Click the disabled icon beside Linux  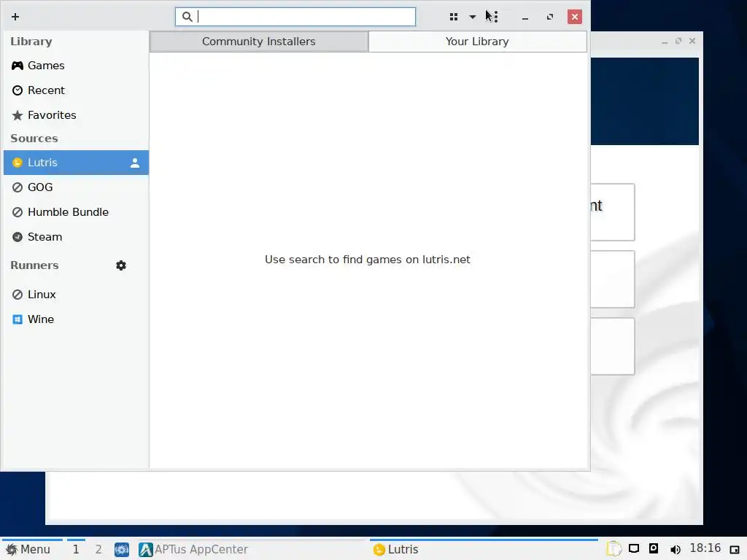click(x=18, y=295)
